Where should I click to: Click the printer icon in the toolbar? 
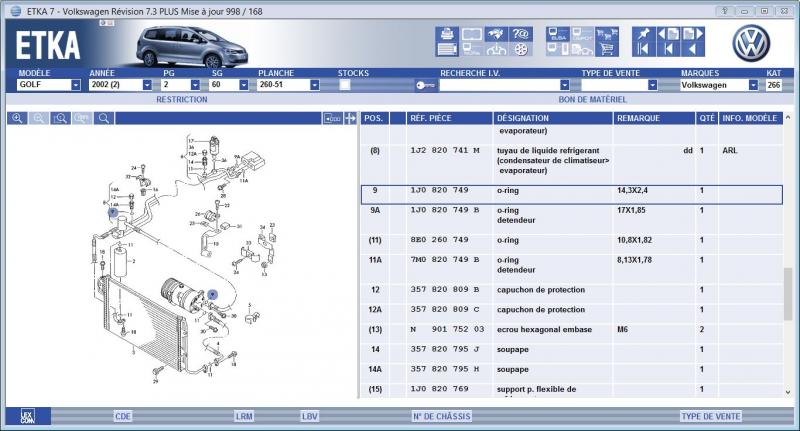(x=447, y=34)
